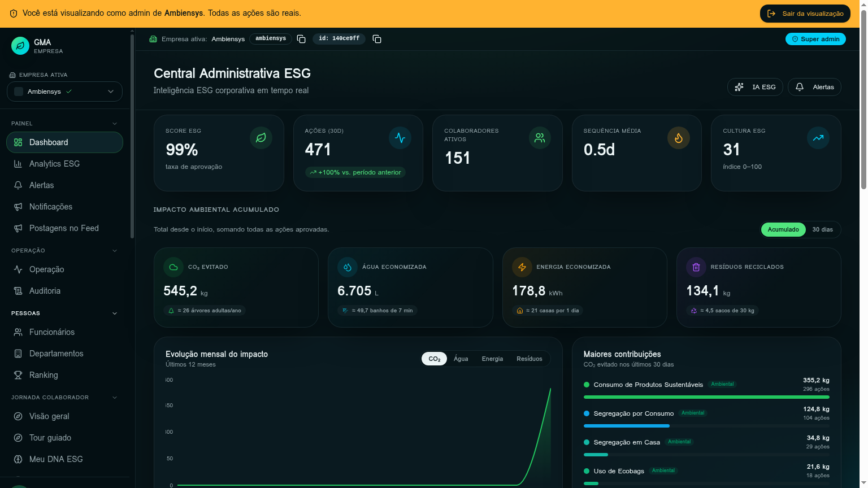Click the Resíduos Reciclados trash icon

[x=696, y=267]
